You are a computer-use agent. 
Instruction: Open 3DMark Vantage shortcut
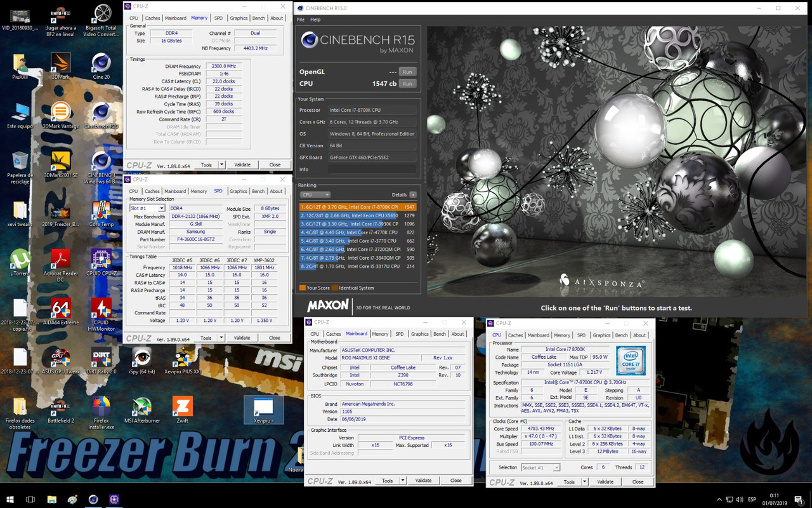click(60, 115)
